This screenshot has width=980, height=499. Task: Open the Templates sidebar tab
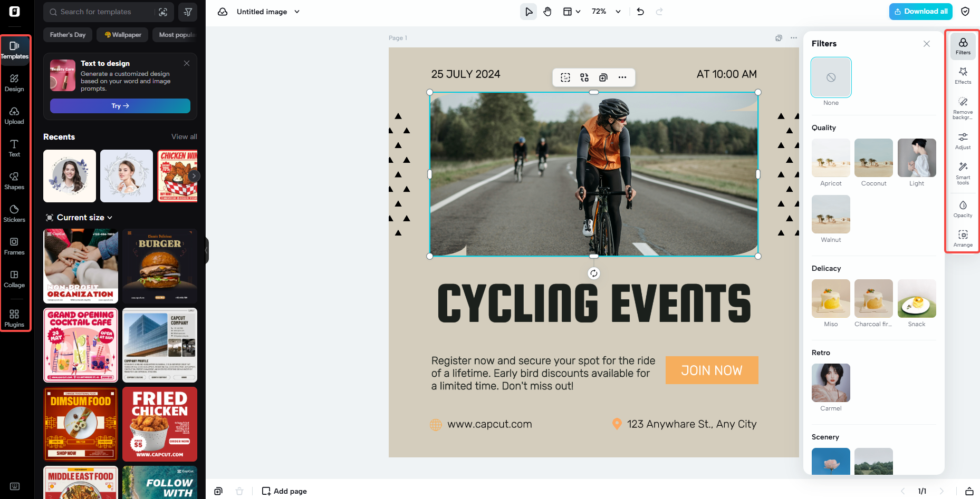click(15, 50)
